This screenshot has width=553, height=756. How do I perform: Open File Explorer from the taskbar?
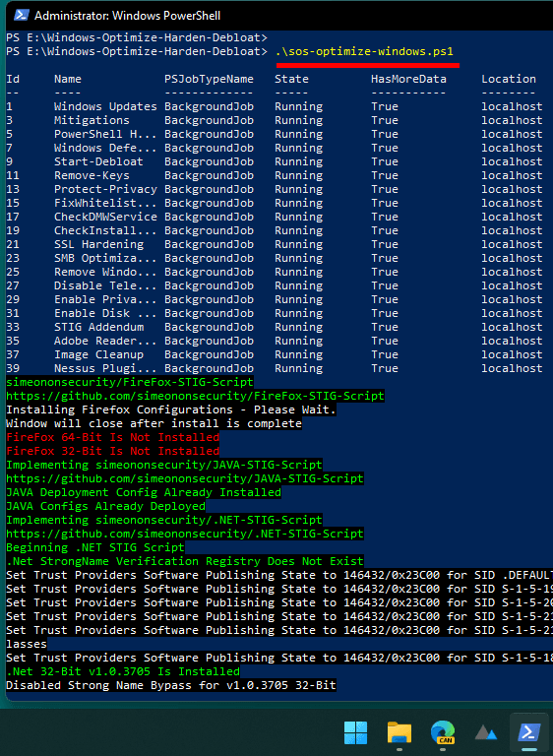[x=399, y=732]
